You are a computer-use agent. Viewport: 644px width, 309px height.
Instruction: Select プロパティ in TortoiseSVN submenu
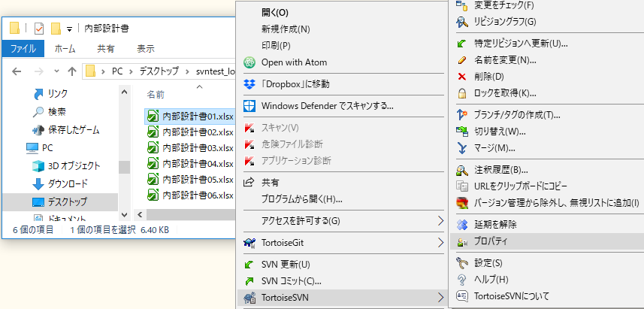pyautogui.click(x=547, y=241)
